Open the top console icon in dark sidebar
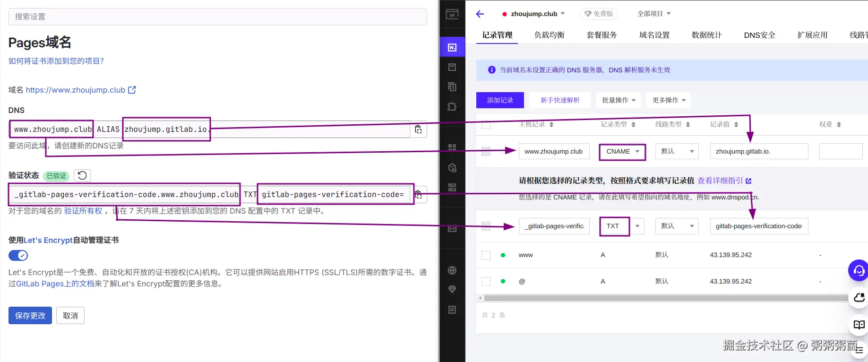This screenshot has width=868, height=362. coord(452,15)
